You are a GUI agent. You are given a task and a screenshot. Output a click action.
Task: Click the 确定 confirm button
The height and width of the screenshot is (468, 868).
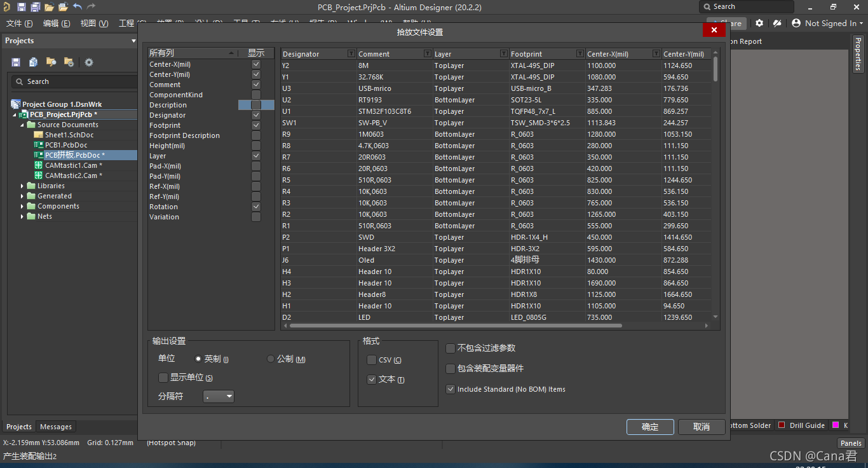coord(650,427)
